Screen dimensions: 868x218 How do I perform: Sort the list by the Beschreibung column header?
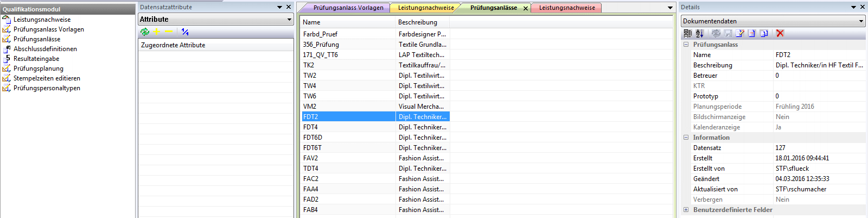[417, 22]
